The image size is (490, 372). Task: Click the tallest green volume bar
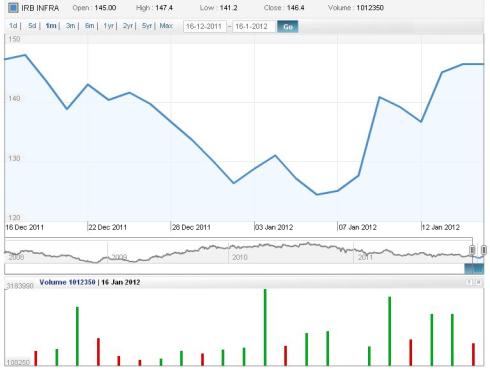pyautogui.click(x=265, y=327)
